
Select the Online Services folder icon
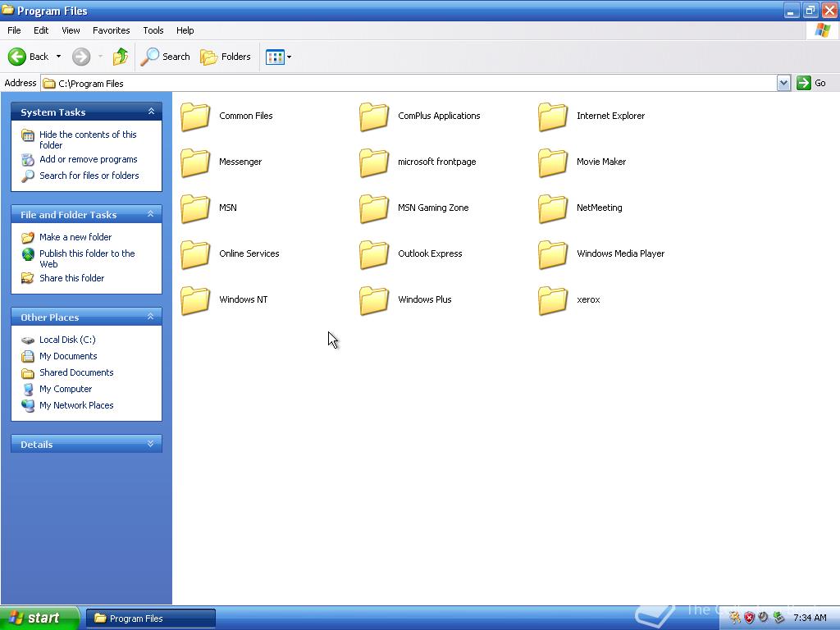195,254
